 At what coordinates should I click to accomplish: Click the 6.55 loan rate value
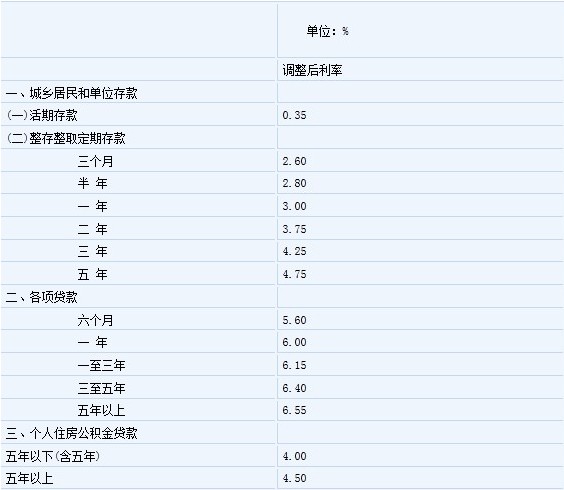[x=294, y=410]
